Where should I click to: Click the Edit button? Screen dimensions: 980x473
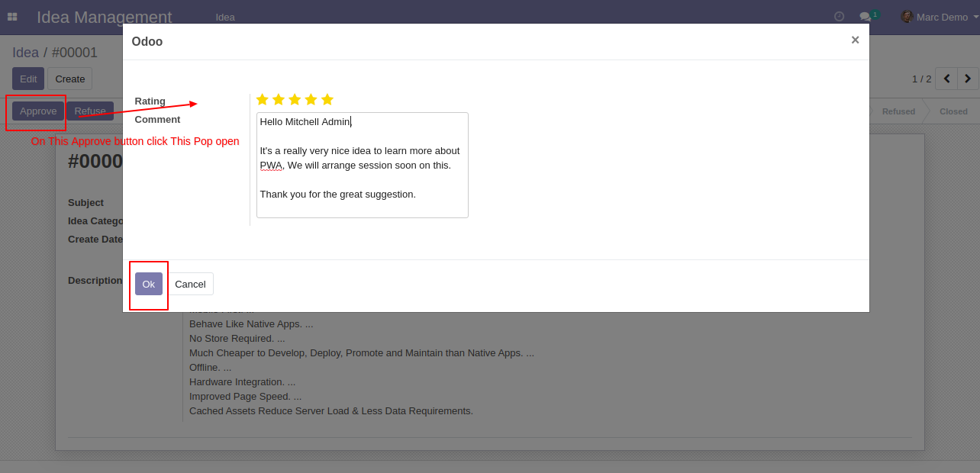[x=28, y=79]
